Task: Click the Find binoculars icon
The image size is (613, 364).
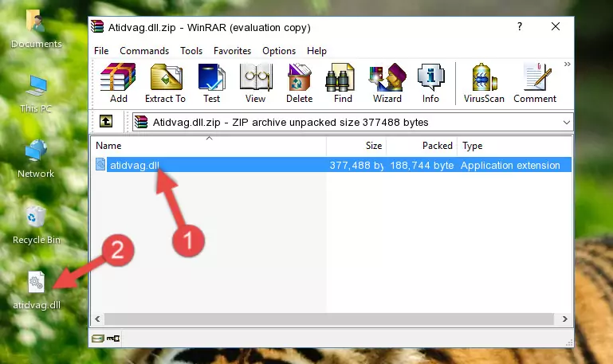Action: click(x=340, y=77)
